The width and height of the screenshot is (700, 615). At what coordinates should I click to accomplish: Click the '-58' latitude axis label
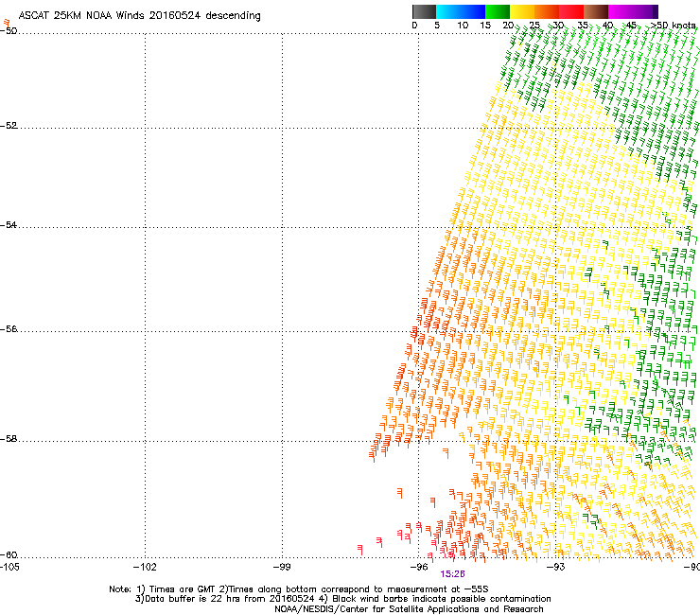point(9,439)
